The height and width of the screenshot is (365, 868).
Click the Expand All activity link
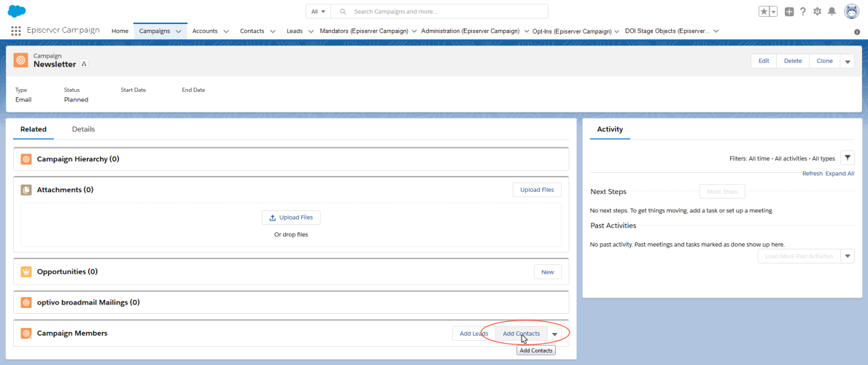pos(840,173)
